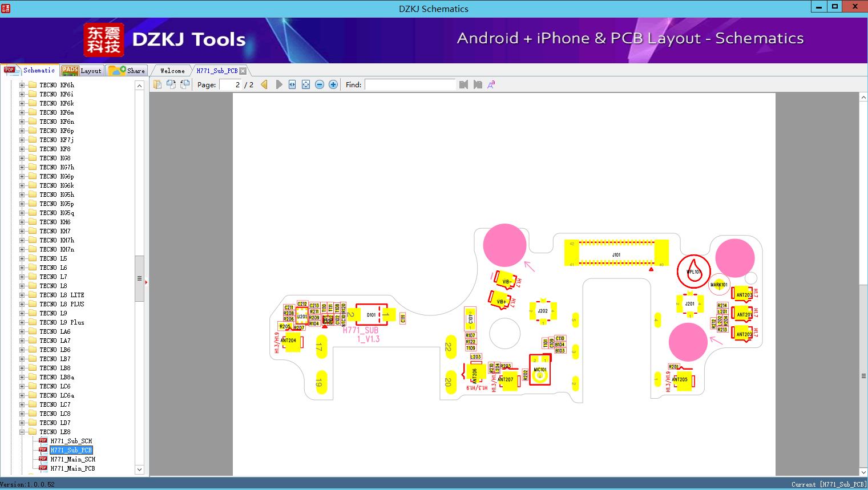Screen dimensions: 868x490
Task: Click the TECNO L5 folder icon
Action: coord(33,258)
